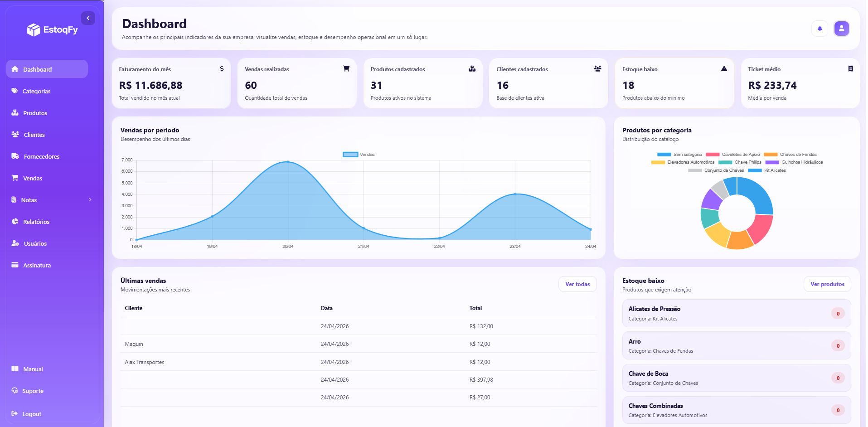Click the warning icon on Estoque baixo card
Image resolution: width=868 pixels, height=427 pixels.
click(x=724, y=68)
